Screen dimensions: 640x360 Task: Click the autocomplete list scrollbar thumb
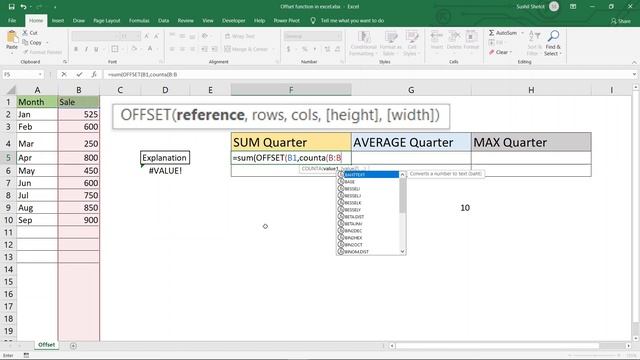pos(402,196)
